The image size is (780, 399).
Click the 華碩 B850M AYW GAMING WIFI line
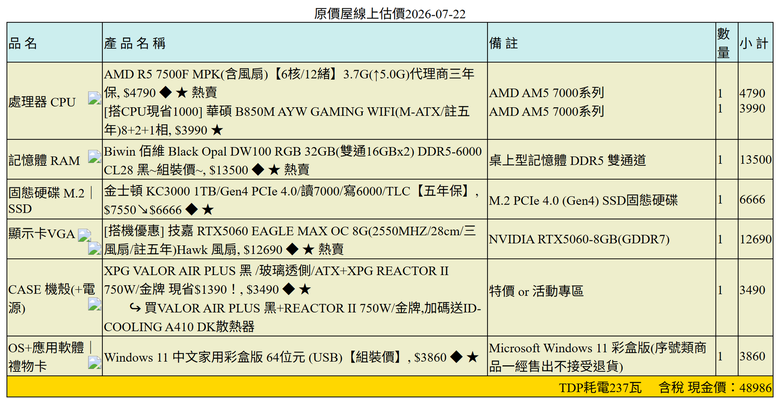click(287, 121)
